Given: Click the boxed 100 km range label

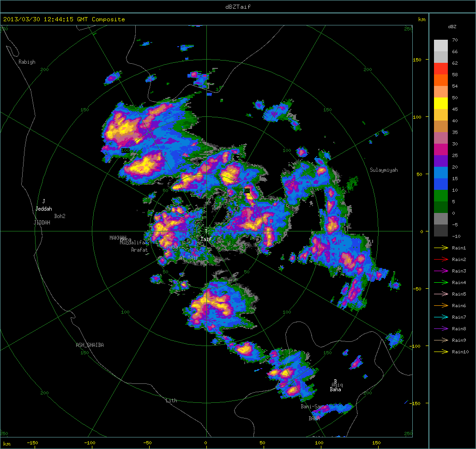Looking at the screenshot, I should pos(125,151).
